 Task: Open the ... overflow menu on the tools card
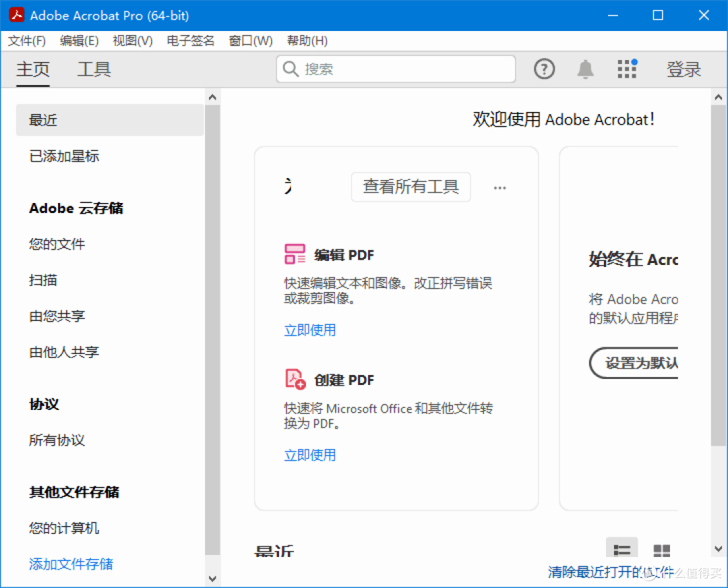[499, 187]
